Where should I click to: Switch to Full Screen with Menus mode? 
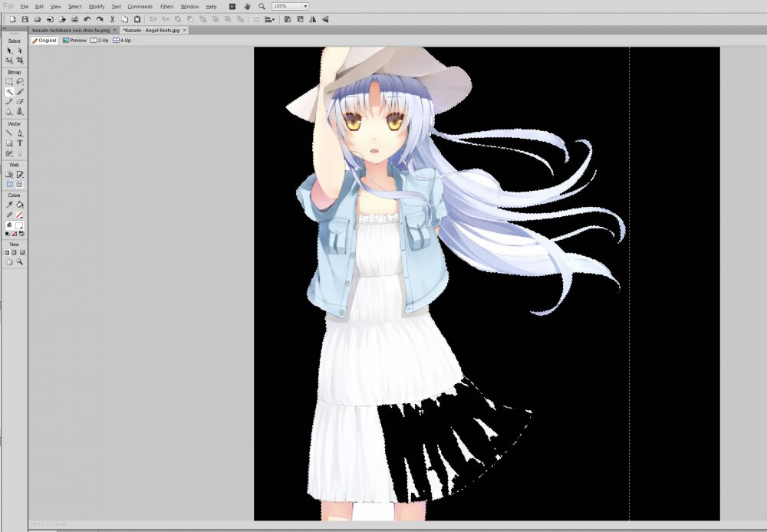pyautogui.click(x=14, y=252)
